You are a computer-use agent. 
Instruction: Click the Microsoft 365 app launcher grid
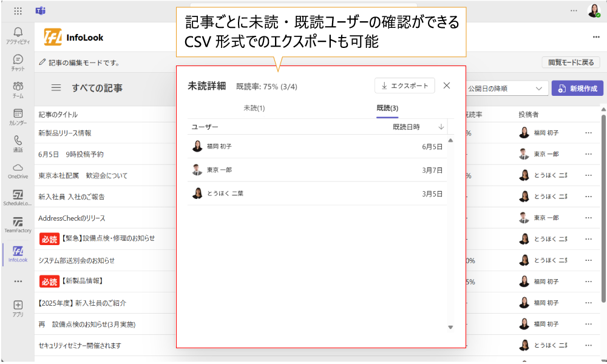18,11
